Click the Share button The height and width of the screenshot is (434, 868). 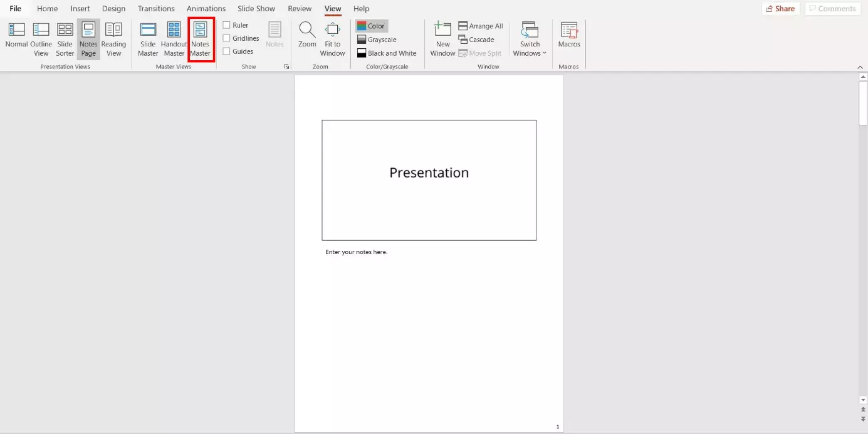[x=780, y=9]
